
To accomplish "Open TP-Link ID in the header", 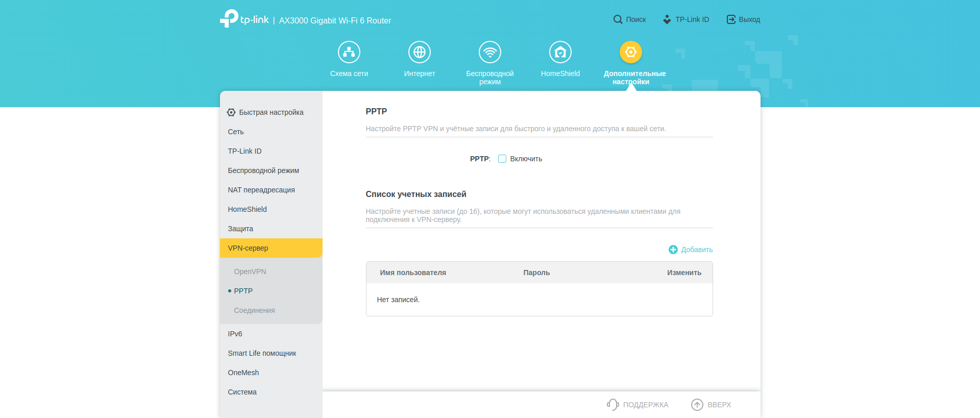I will (x=686, y=19).
